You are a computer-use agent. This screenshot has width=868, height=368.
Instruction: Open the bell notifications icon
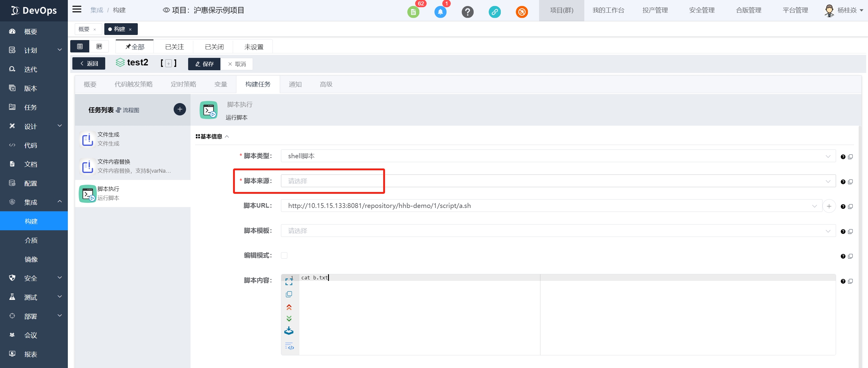pos(440,12)
